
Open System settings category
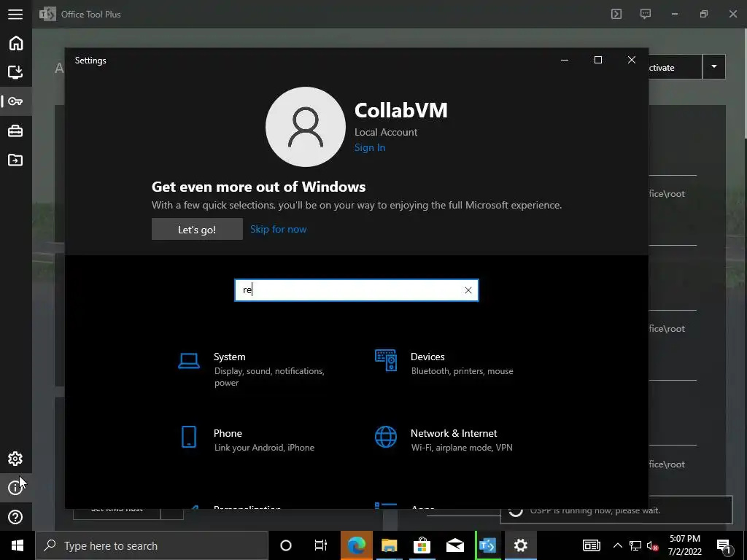258,369
